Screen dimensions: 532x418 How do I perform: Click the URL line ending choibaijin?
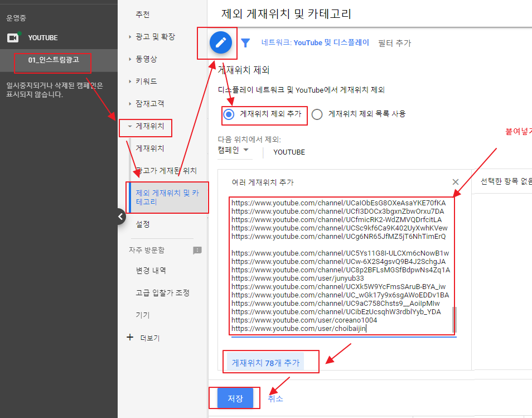[298, 328]
